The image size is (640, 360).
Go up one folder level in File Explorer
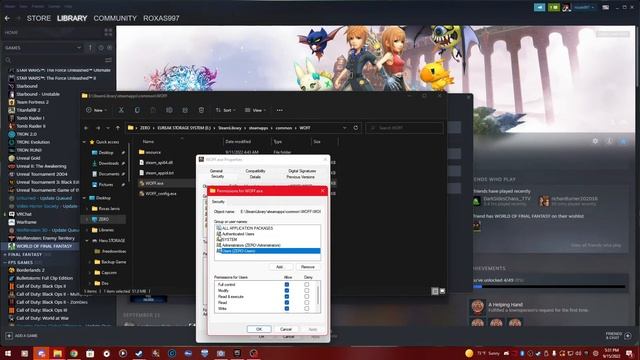(x=118, y=128)
